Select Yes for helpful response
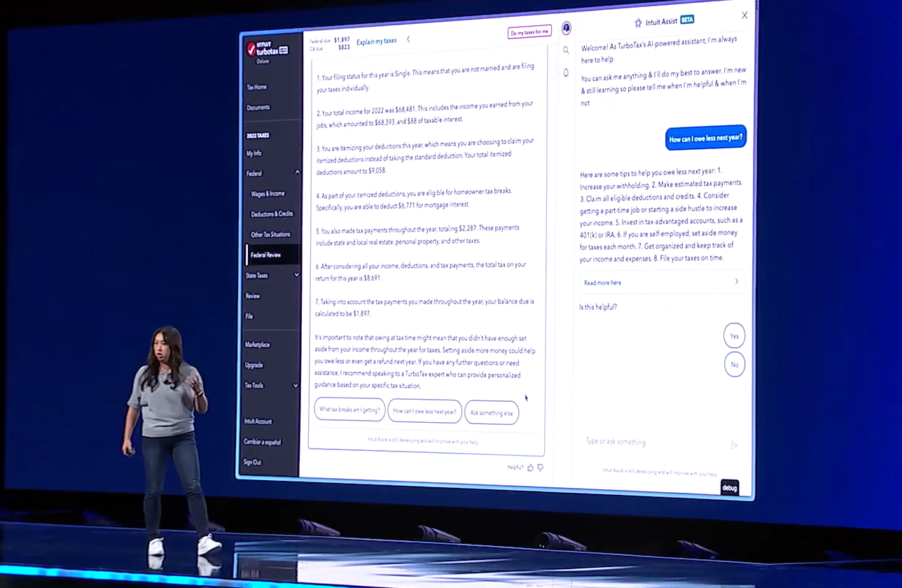 pos(734,336)
